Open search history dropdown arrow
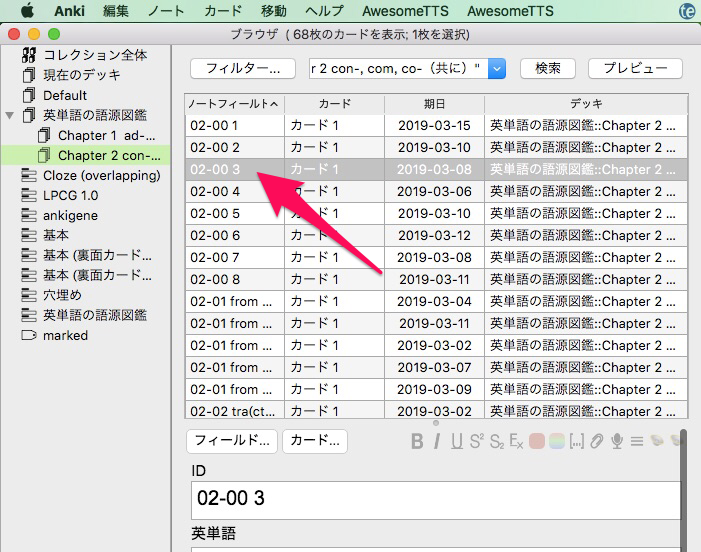 [x=497, y=69]
